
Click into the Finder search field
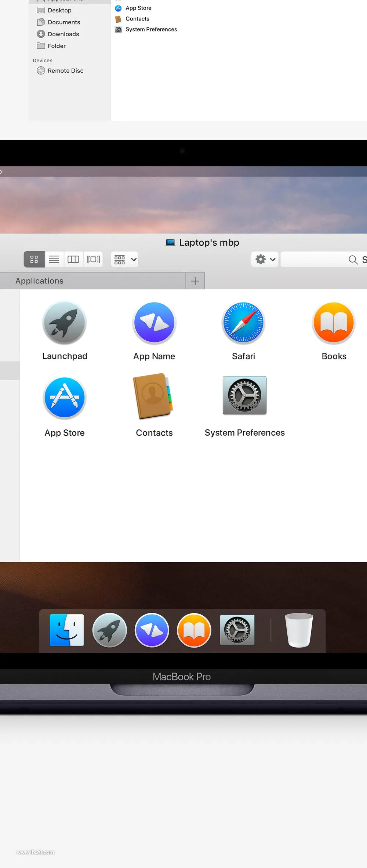point(324,259)
